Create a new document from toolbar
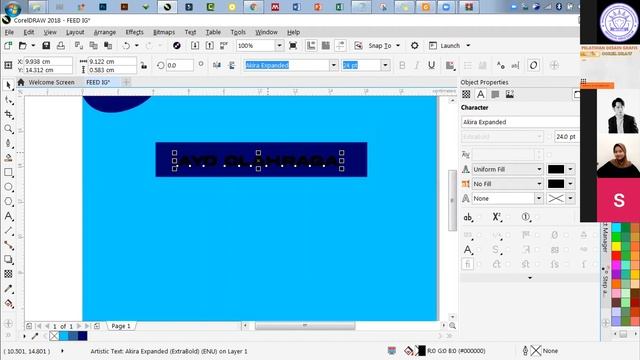640x360 pixels. tap(8, 46)
